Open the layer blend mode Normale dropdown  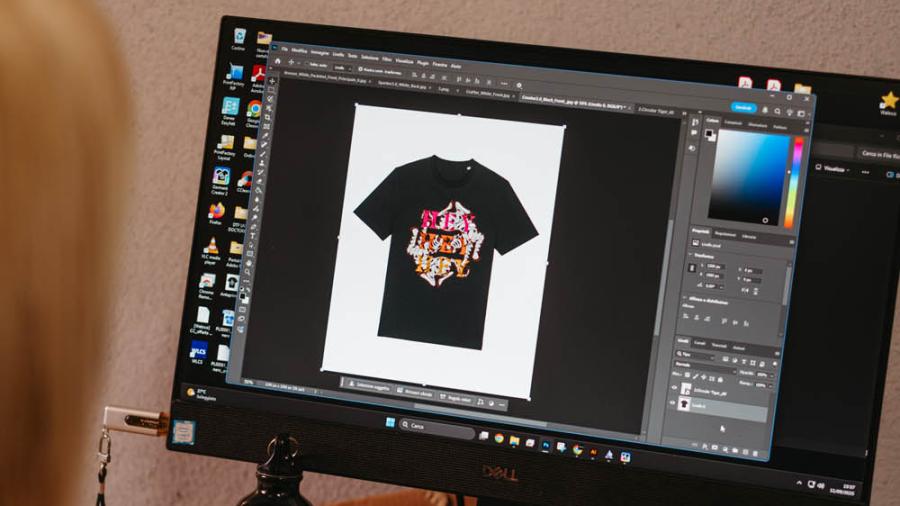click(x=704, y=368)
